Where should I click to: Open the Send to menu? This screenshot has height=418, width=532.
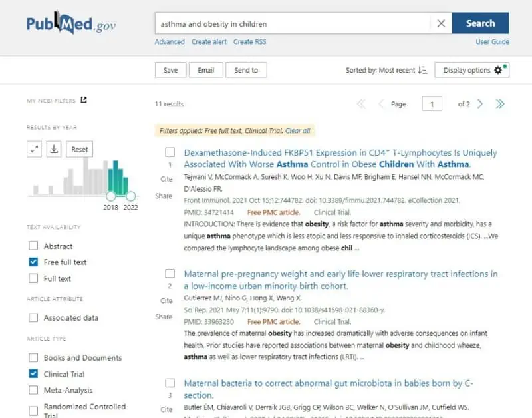point(245,70)
